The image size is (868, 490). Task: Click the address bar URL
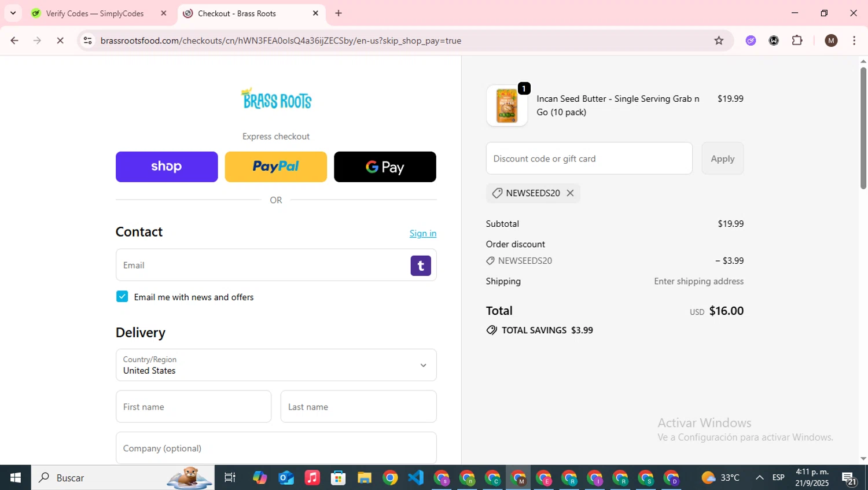[281, 40]
